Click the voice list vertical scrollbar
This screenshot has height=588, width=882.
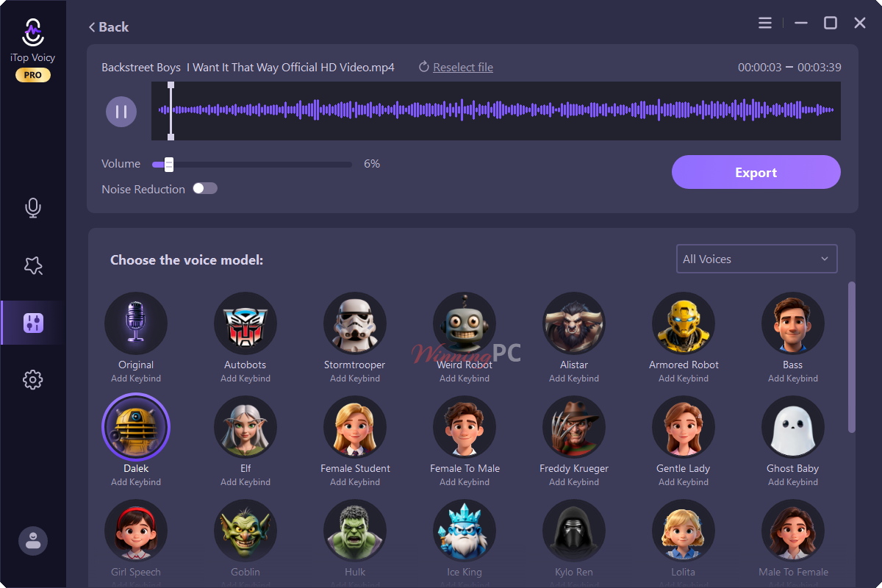[852, 357]
